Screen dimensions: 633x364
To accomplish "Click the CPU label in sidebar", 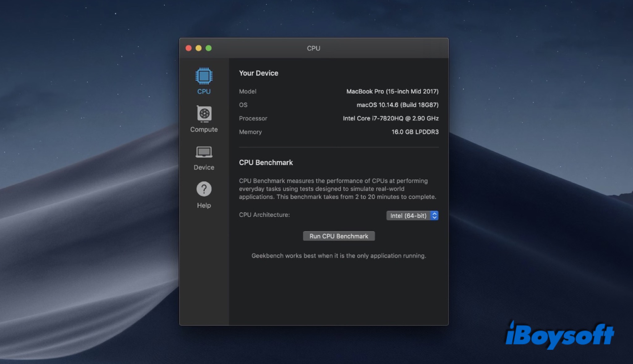I will (204, 91).
